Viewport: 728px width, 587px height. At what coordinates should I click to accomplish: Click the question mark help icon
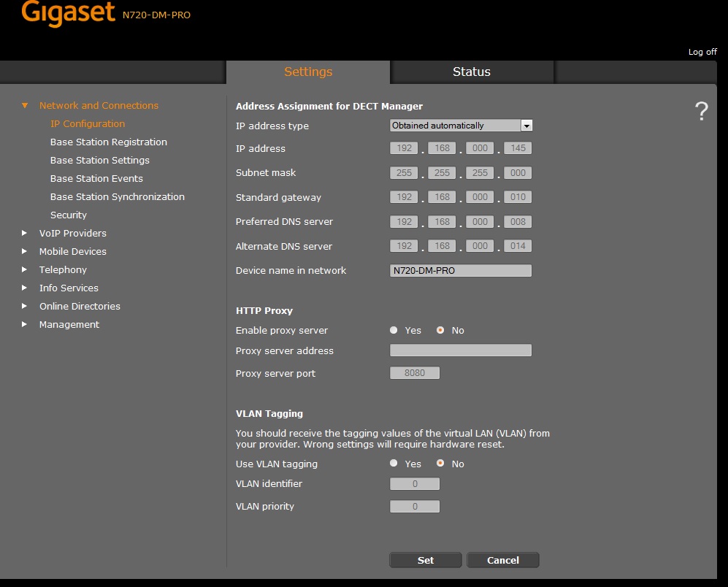701,112
